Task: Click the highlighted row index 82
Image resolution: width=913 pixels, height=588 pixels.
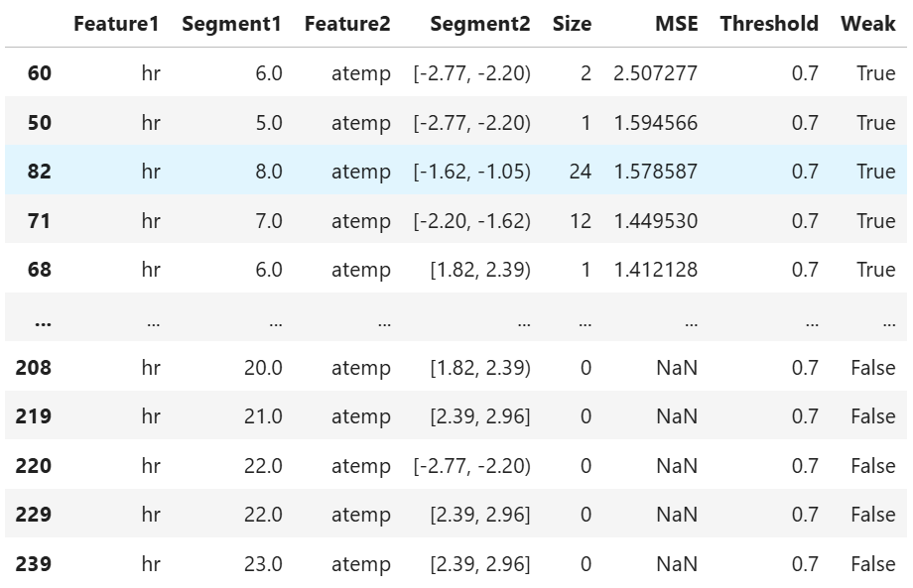Action: [x=39, y=172]
